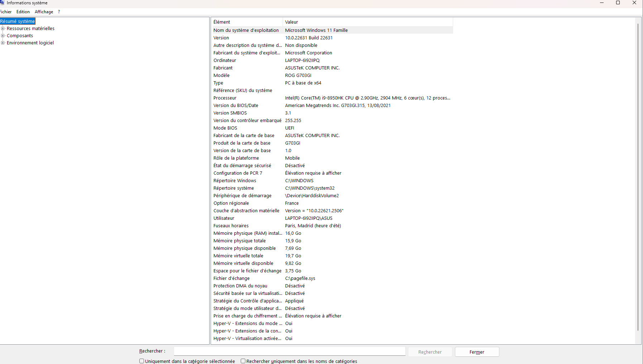
Task: Select the Référence (SKU) du système row
Action: 332,90
